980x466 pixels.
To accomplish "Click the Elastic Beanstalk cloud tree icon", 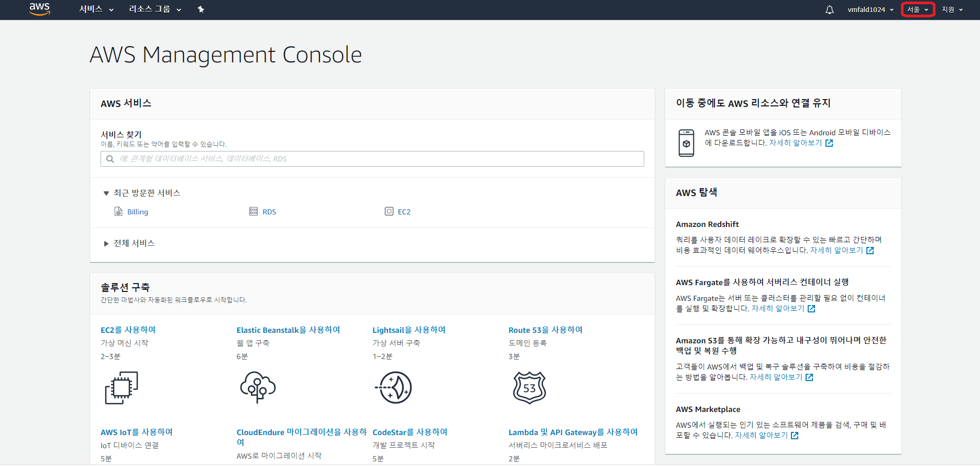I will [258, 387].
